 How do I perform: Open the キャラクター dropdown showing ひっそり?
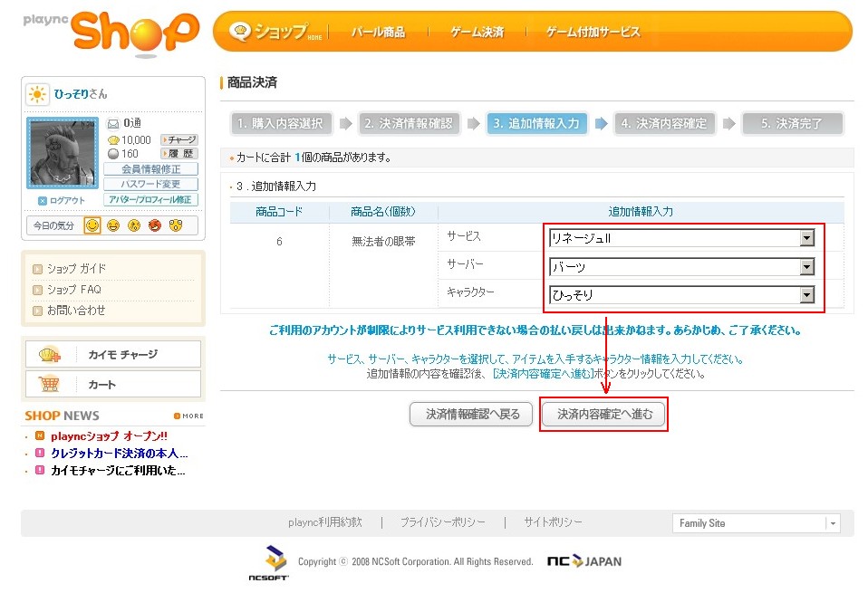tap(681, 295)
